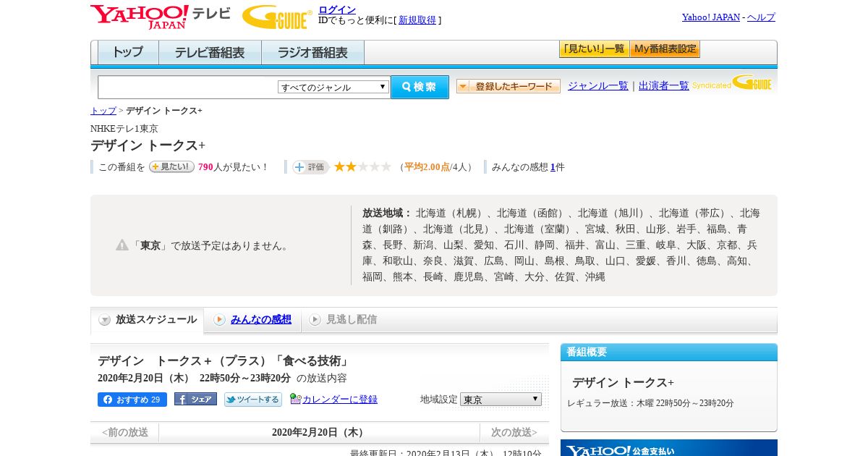Screen dimensions: 868x456
Task: Open the すべてのジャンル genre dropdown
Action: 333,87
